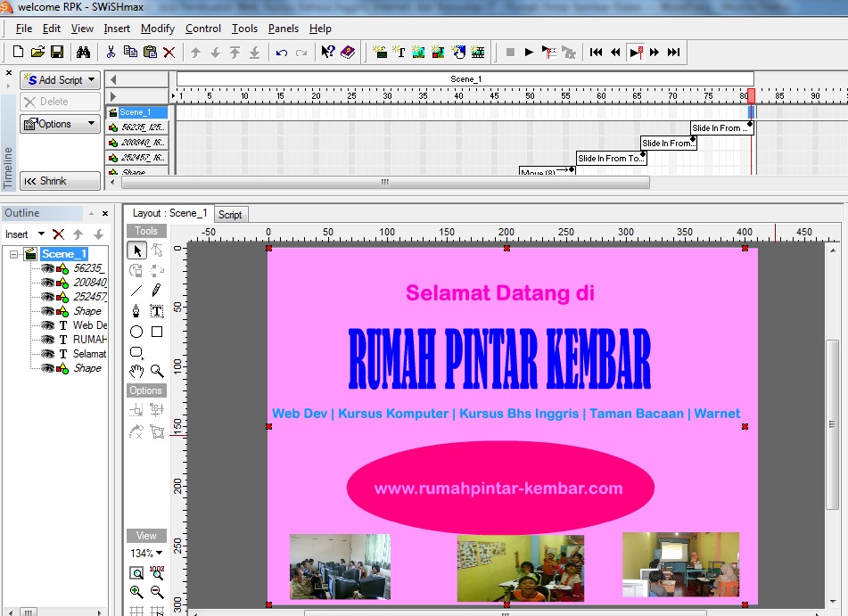Click the Insert Text toolbar icon
This screenshot has height=616, width=848.
[x=399, y=52]
